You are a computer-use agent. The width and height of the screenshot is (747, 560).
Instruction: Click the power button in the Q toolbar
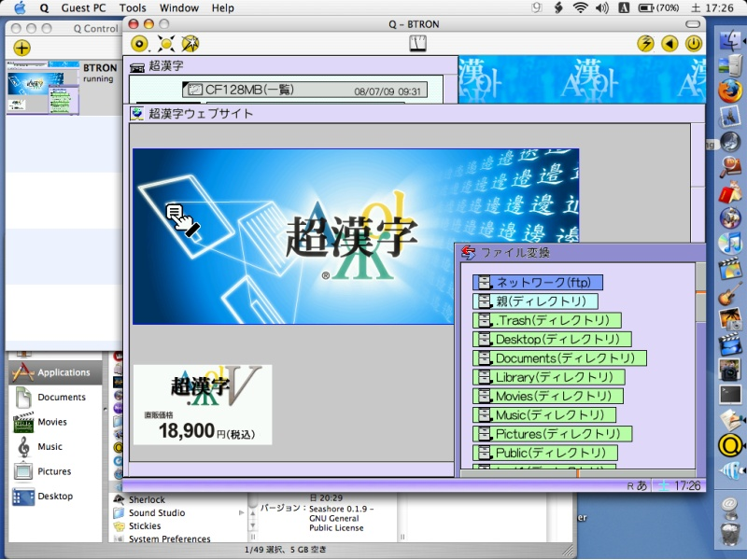(693, 43)
